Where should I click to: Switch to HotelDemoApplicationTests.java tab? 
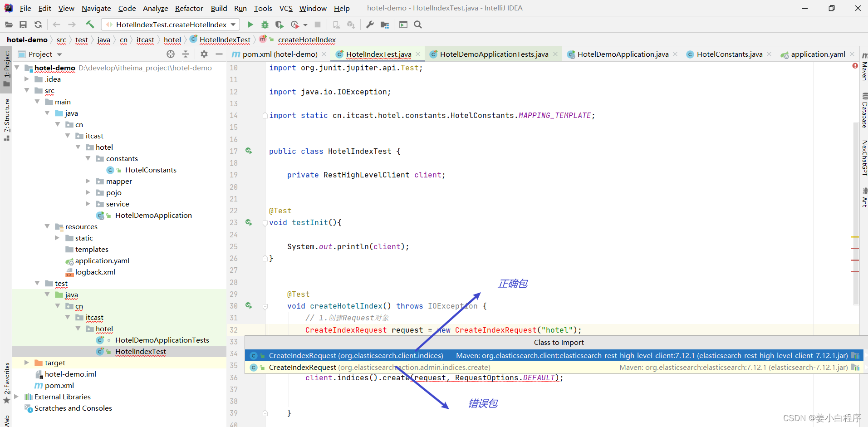tap(494, 54)
